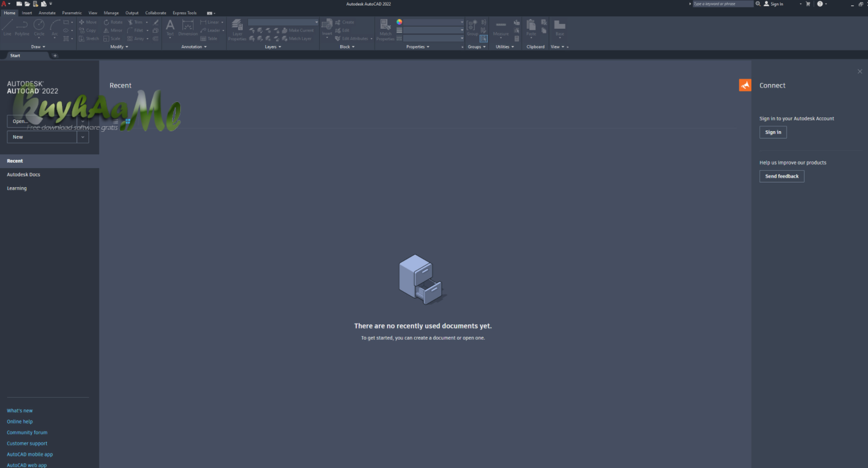868x468 pixels.
Task: Open the Insert ribbon tab
Action: (x=27, y=13)
